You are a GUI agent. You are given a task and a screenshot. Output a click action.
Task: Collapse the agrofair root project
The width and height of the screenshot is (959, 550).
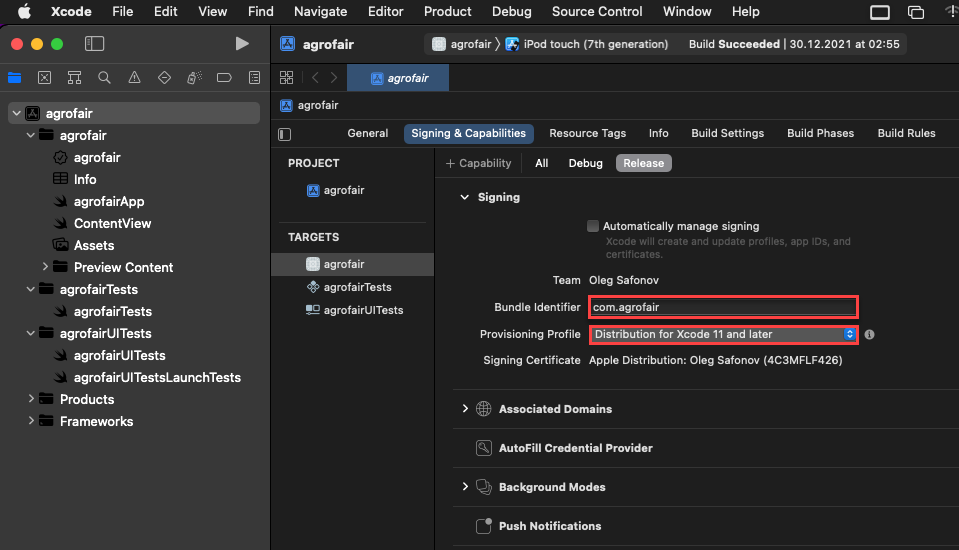pyautogui.click(x=17, y=113)
